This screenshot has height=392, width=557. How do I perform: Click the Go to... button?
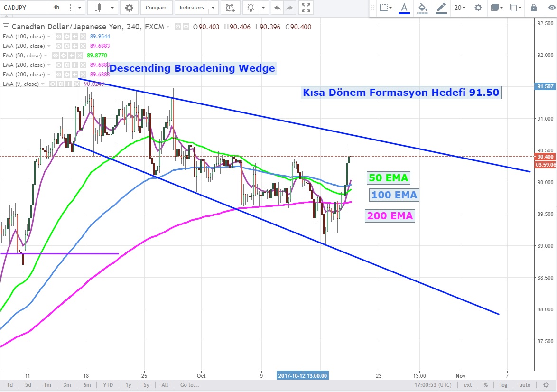coord(189,385)
